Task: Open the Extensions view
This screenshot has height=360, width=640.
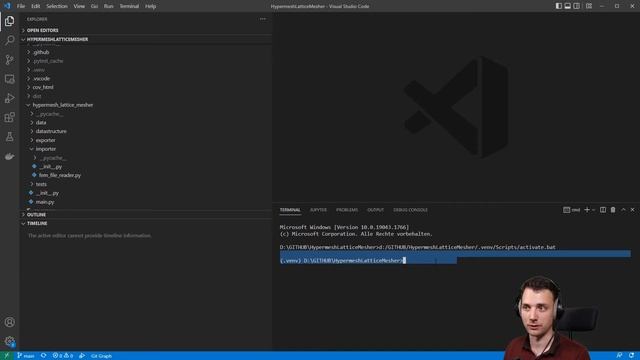Action: point(9,118)
